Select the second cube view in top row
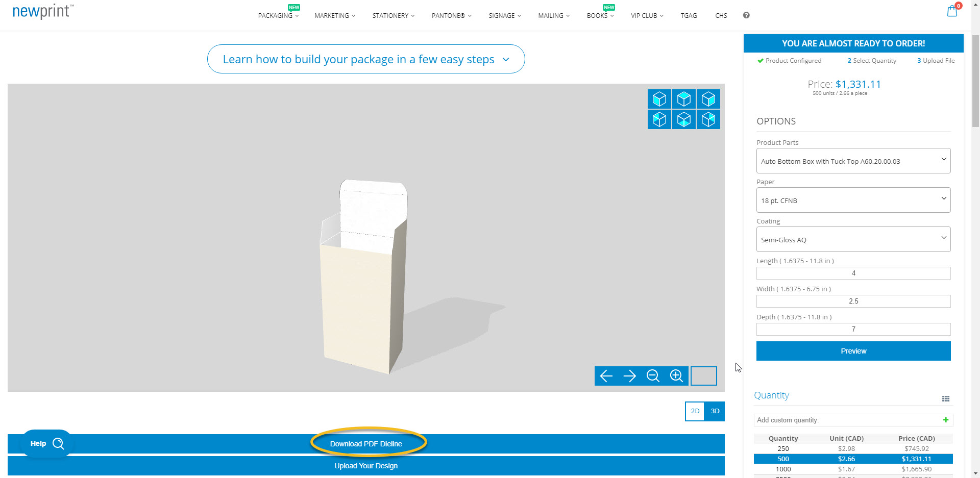Image resolution: width=980 pixels, height=478 pixels. (x=683, y=99)
